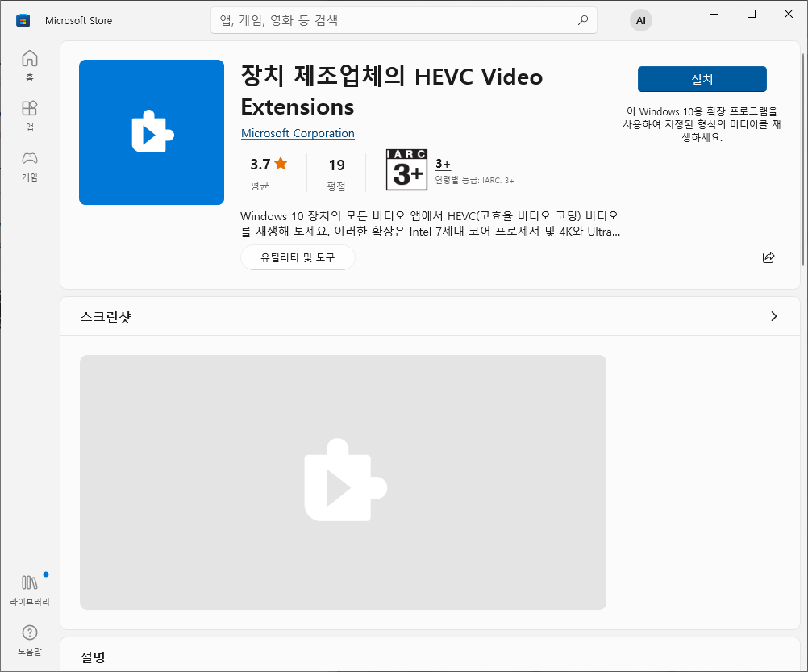Maximize the Microsoft Store window
The image size is (808, 672).
752,14
